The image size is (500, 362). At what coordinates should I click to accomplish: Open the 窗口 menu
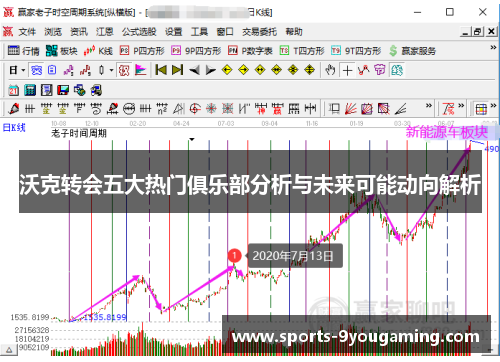225,32
